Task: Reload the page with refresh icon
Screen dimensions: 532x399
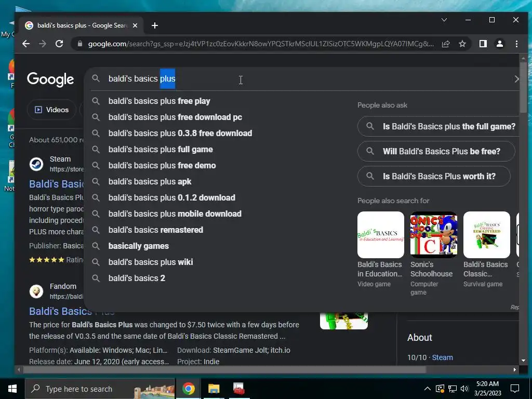Action: (59, 44)
